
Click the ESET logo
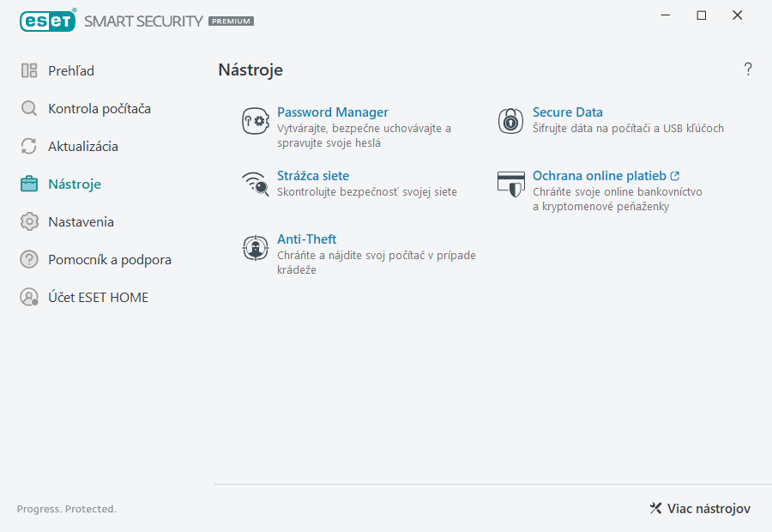(x=48, y=21)
